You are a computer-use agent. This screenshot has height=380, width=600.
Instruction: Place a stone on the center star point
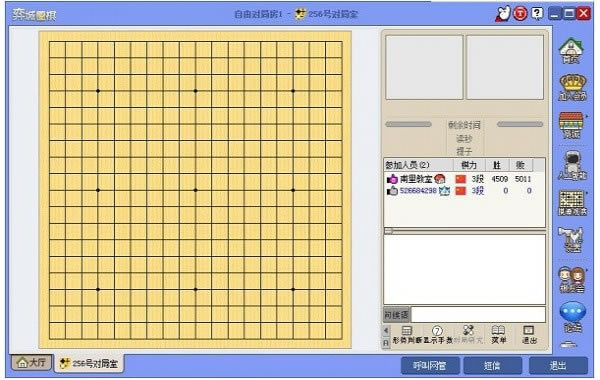[x=196, y=190]
